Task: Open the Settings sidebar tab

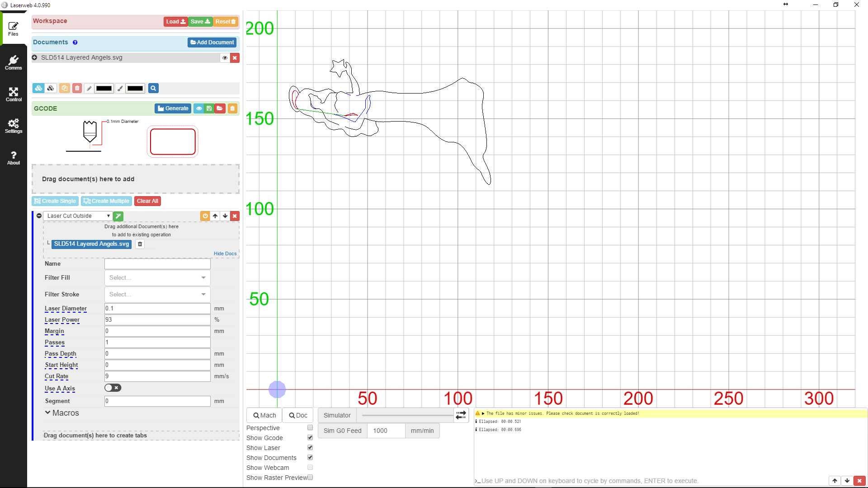Action: 14,126
